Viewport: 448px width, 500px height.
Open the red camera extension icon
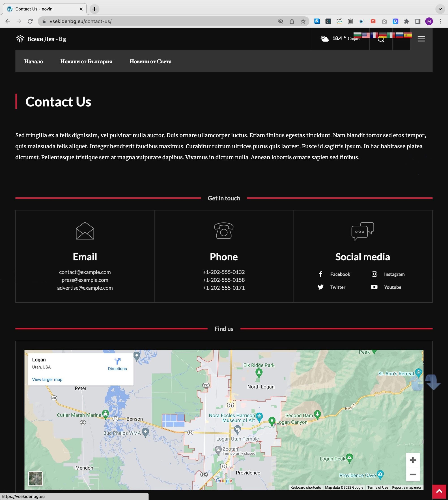pos(373,21)
